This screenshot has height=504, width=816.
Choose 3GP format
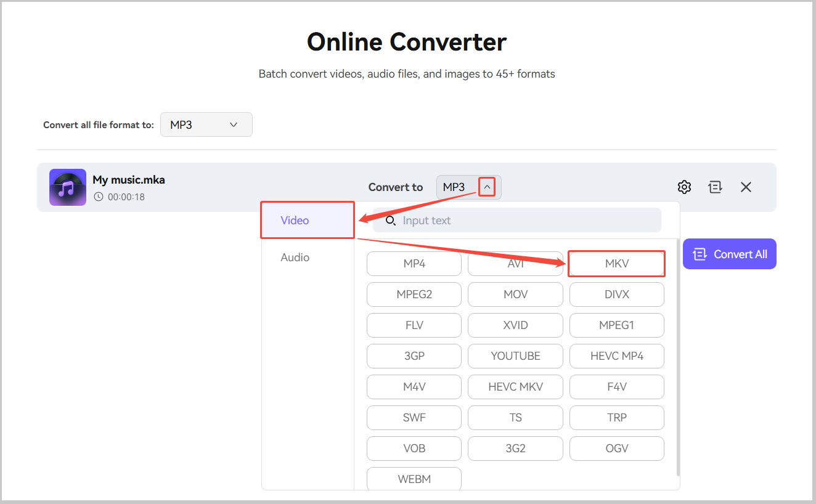[x=414, y=356]
